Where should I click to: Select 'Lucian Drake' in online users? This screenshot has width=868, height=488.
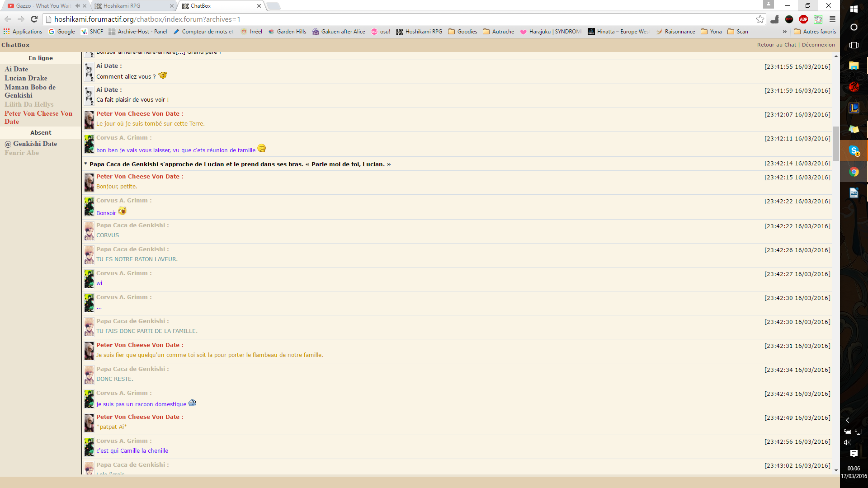(x=26, y=78)
